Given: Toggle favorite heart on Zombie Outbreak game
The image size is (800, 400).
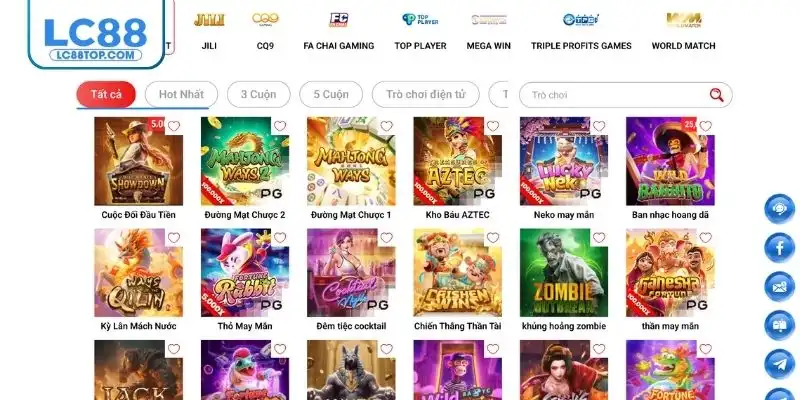Looking at the screenshot, I should [x=598, y=238].
